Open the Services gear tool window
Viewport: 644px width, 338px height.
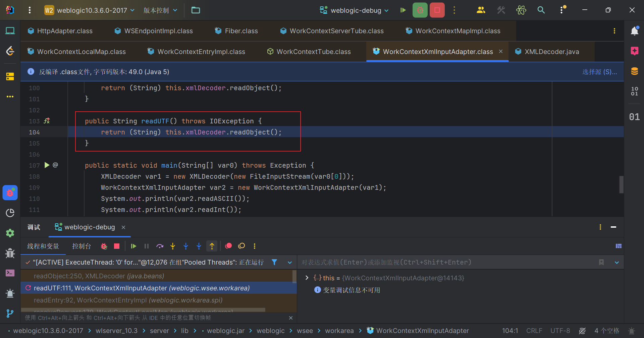[10, 233]
